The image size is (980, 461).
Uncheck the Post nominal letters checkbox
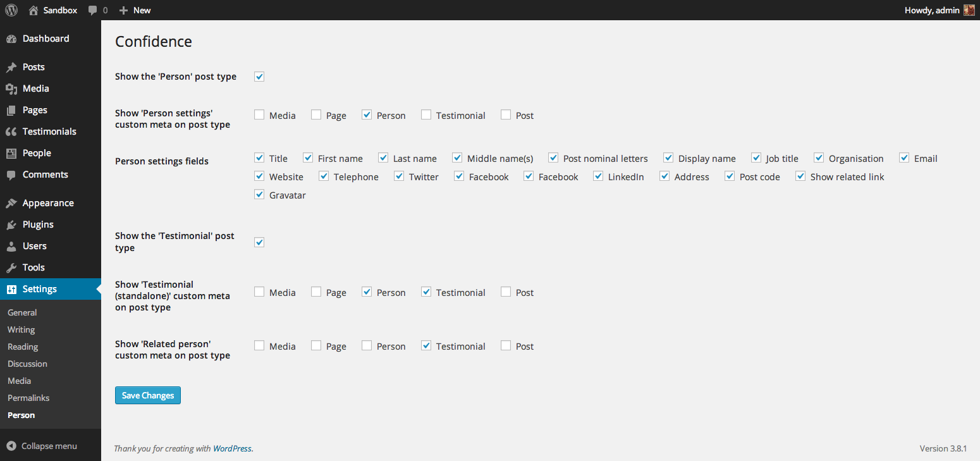[553, 157]
